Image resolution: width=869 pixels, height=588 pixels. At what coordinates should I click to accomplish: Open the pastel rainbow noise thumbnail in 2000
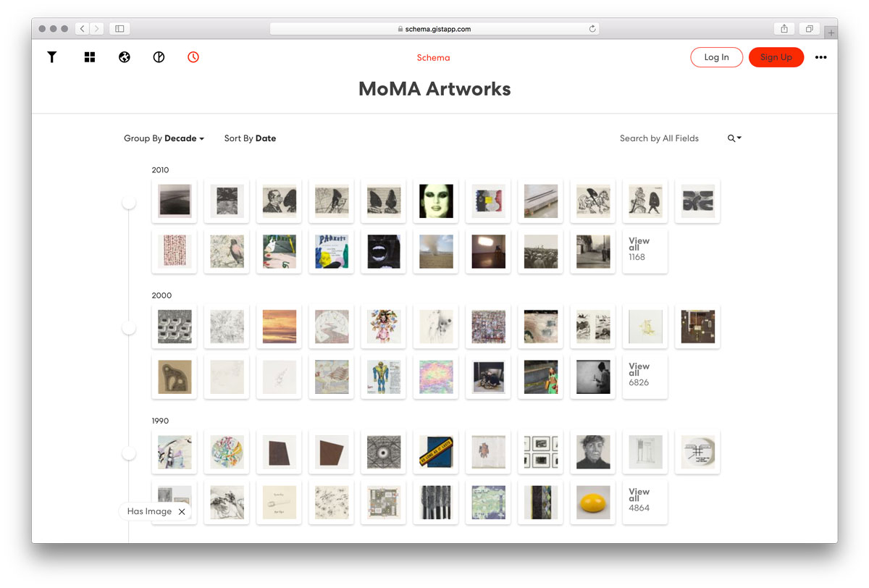pos(436,377)
